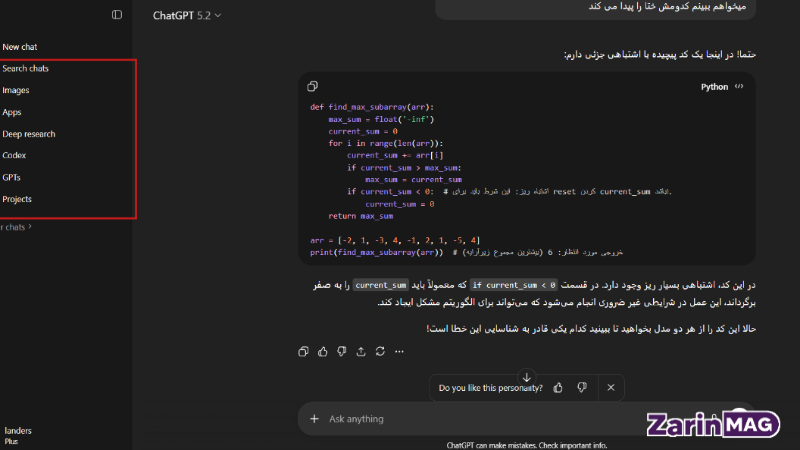Regenerate the response

pyautogui.click(x=380, y=352)
